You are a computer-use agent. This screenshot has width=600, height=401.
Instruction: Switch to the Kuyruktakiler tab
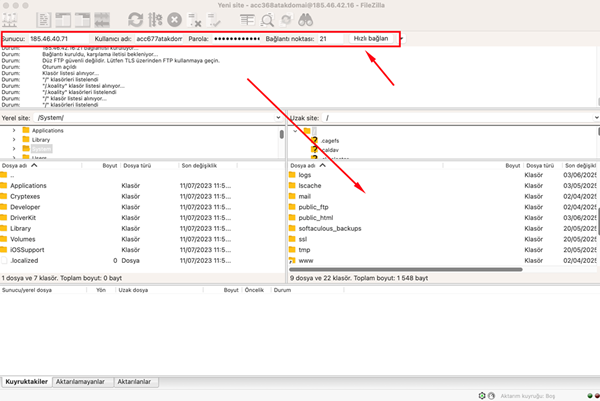click(26, 381)
